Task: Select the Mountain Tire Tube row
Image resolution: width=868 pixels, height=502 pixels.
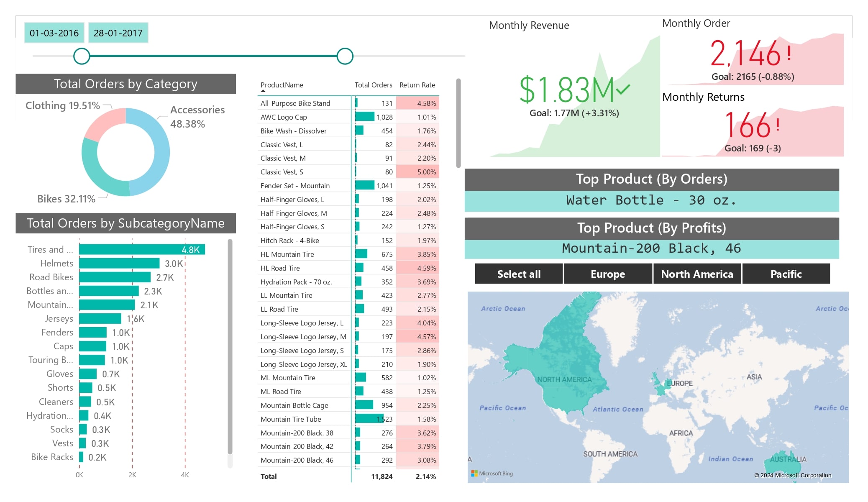Action: (348, 419)
